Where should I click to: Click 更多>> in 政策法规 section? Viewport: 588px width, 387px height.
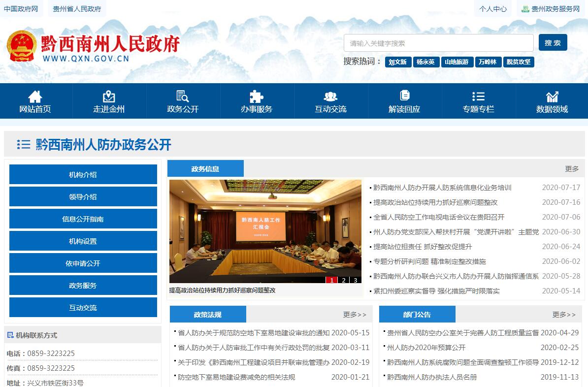[355, 315]
